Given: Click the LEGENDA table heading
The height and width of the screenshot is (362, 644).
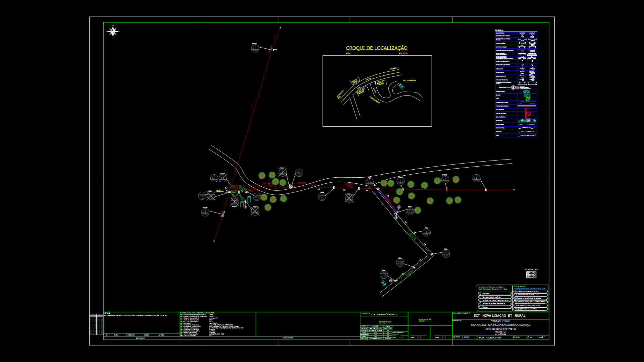Looking at the screenshot, I should coord(499,31).
